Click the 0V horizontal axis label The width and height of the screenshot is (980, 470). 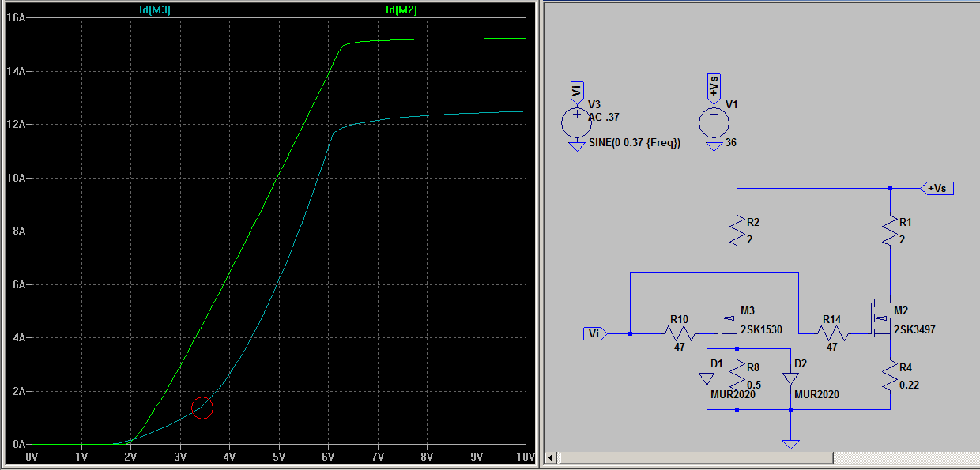click(32, 457)
